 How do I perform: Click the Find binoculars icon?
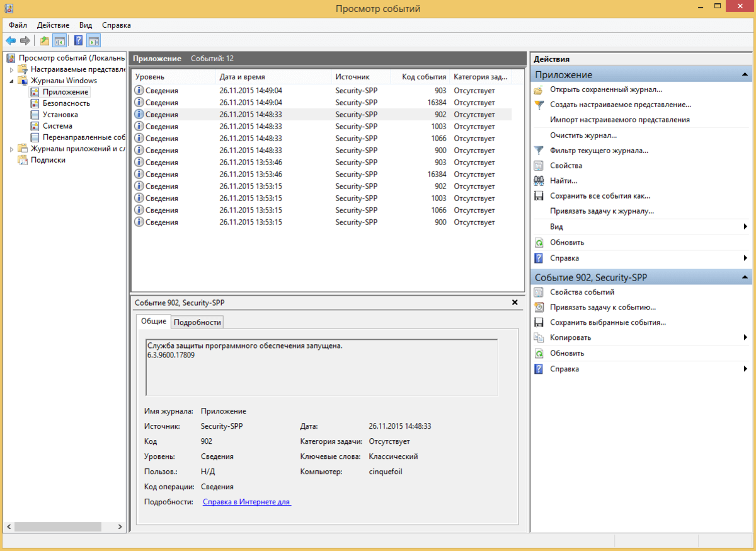539,181
